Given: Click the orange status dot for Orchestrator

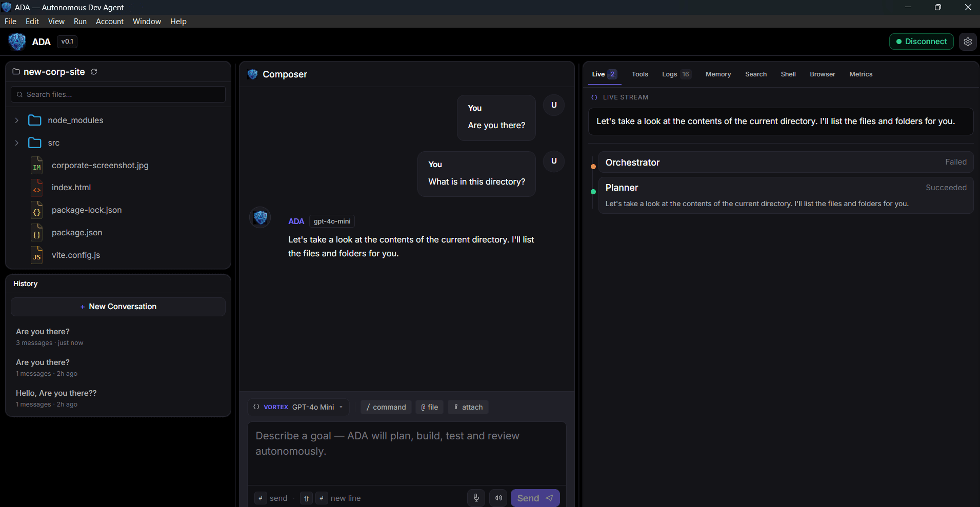Looking at the screenshot, I should tap(593, 167).
